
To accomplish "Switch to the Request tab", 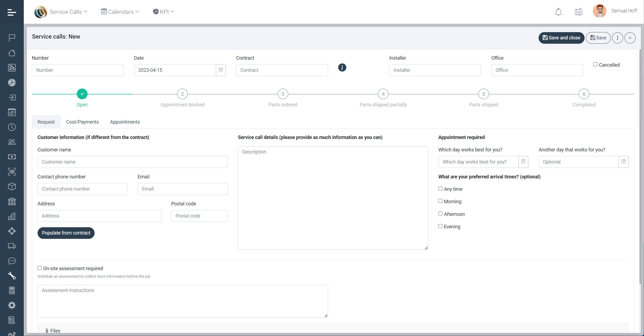I will click(x=46, y=122).
